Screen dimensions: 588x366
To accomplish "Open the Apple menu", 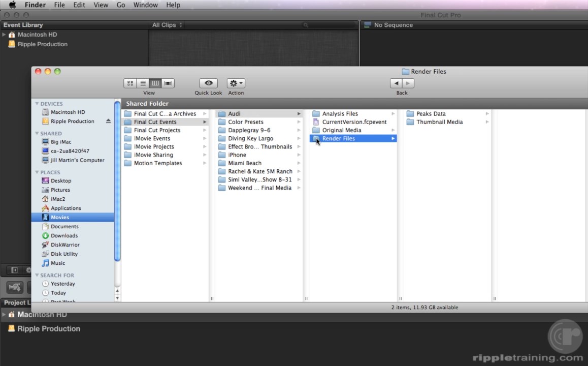I will [x=13, y=5].
